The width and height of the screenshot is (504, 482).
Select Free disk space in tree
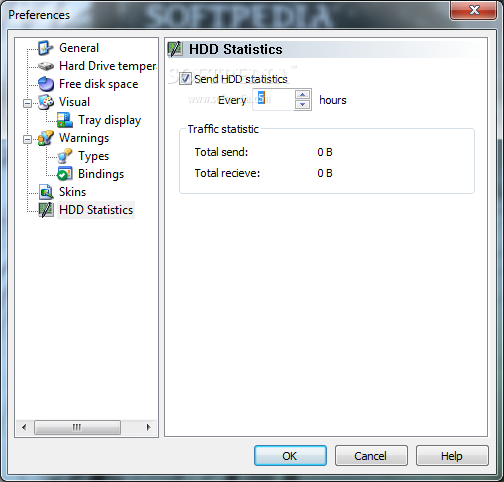[x=98, y=84]
